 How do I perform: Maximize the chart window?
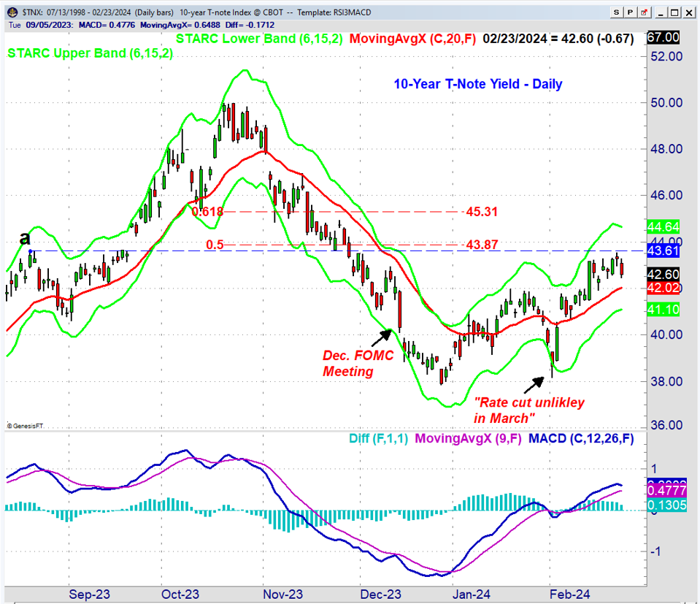(673, 12)
